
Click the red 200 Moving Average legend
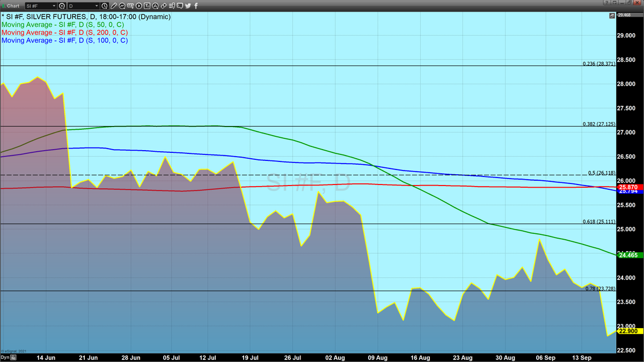point(65,32)
